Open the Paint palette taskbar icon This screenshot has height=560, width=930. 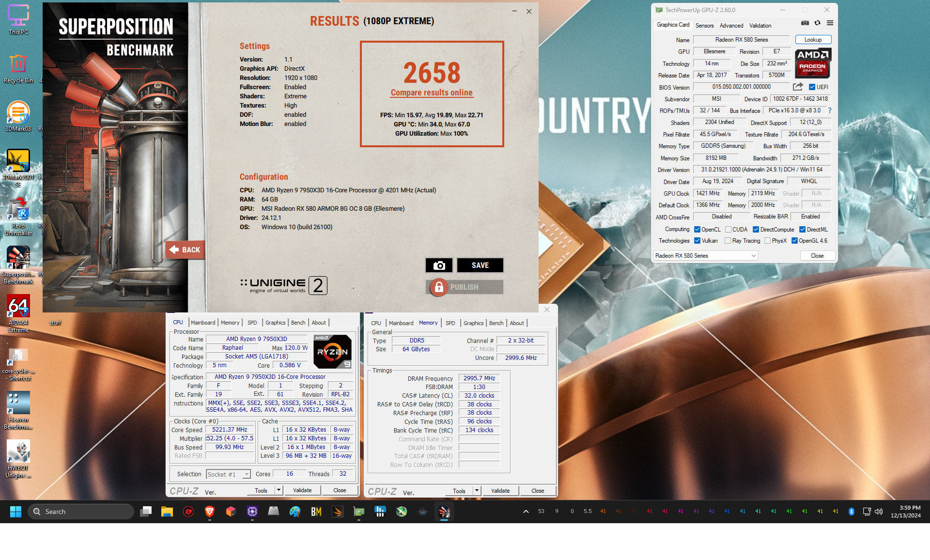point(295,512)
